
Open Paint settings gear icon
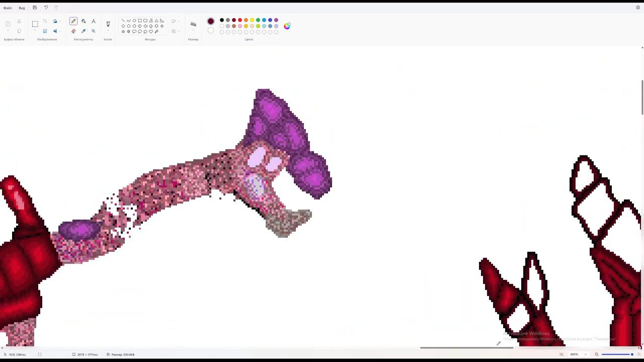(x=638, y=8)
